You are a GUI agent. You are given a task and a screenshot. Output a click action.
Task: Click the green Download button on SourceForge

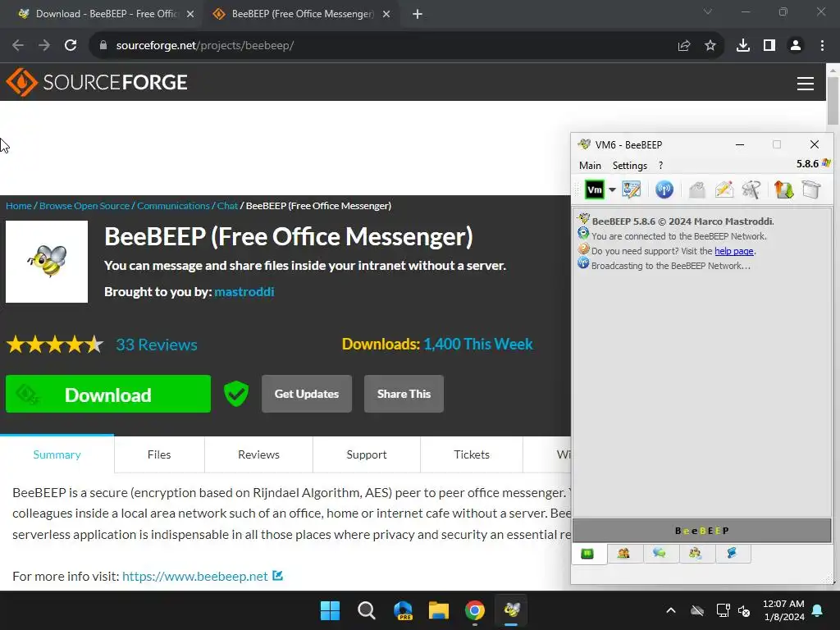point(108,394)
